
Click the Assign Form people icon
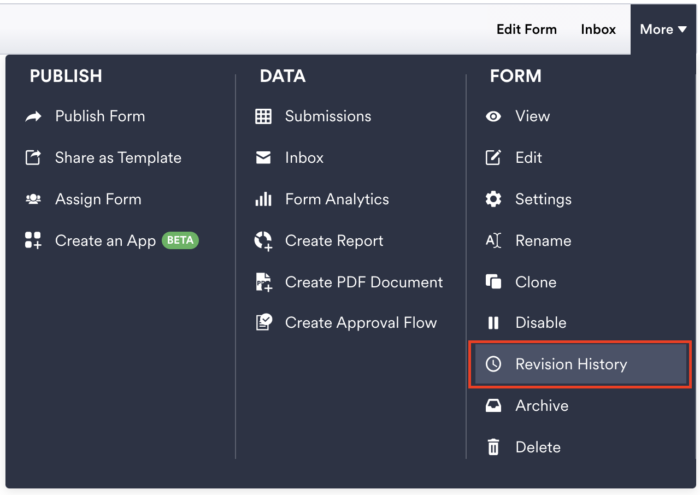click(x=34, y=200)
